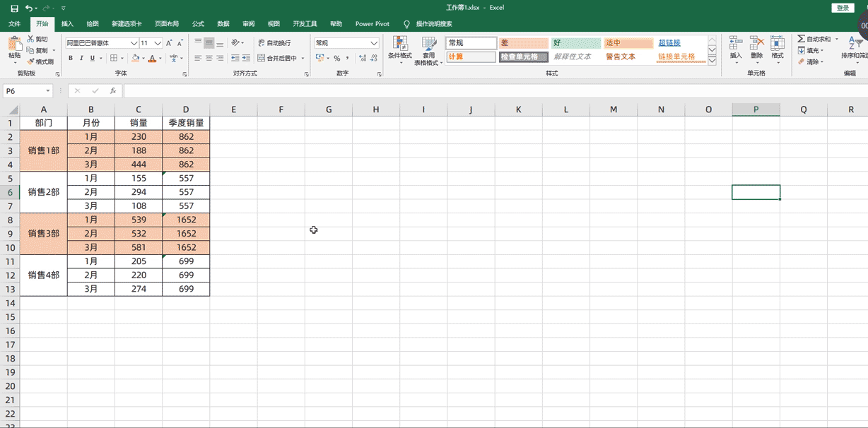868x428 pixels.
Task: Select the Format Painter (格式刷) brush
Action: tap(30, 61)
